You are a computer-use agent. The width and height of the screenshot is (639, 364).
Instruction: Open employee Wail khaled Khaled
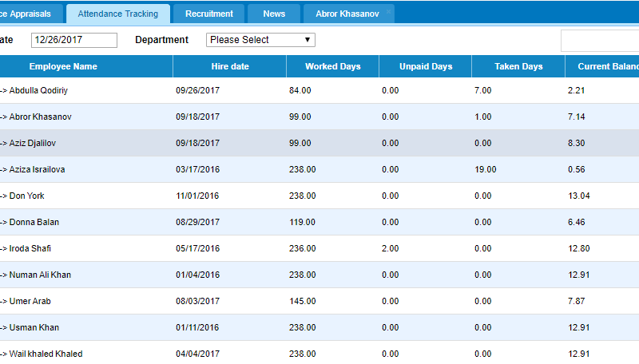(x=46, y=354)
